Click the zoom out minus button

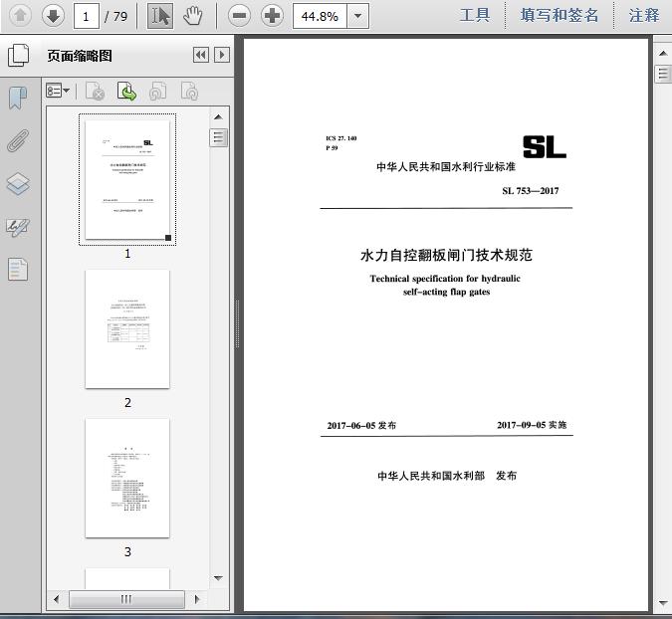pyautogui.click(x=238, y=15)
